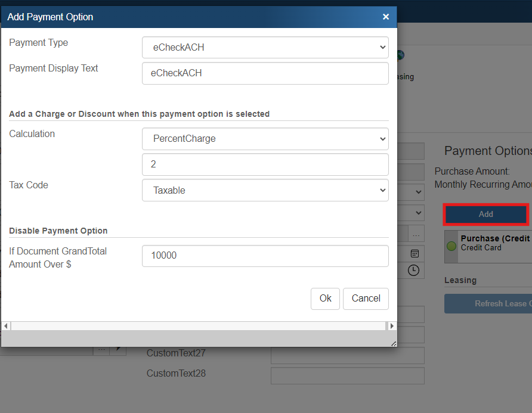Image resolution: width=532 pixels, height=413 pixels.
Task: Click the green status circle for Purchase
Action: (x=451, y=246)
